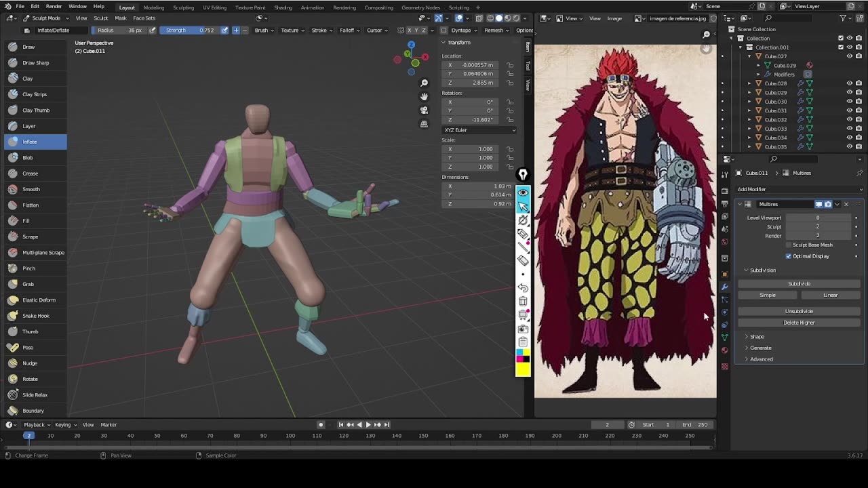
Task: Click the Unsubdivide button
Action: [x=799, y=311]
